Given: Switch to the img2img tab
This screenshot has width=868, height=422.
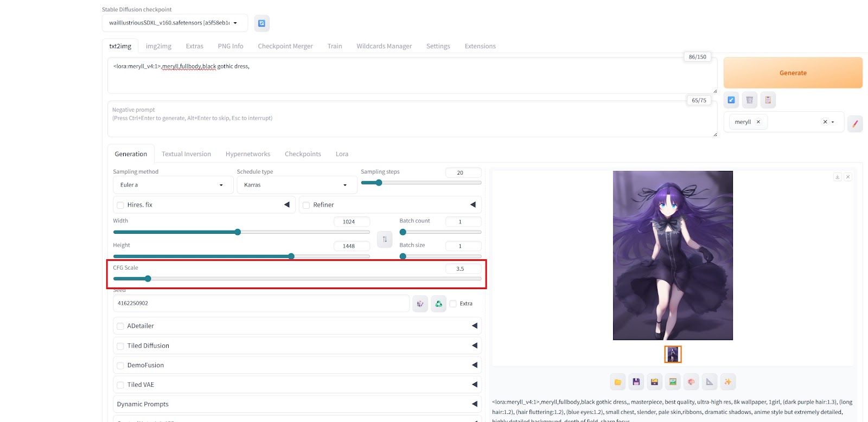Looking at the screenshot, I should (x=158, y=46).
